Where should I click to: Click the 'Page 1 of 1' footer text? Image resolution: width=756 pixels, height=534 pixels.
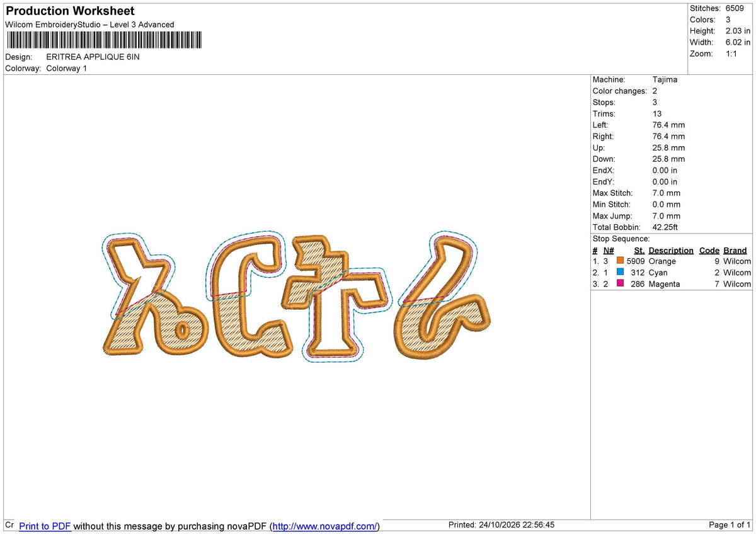730,525
